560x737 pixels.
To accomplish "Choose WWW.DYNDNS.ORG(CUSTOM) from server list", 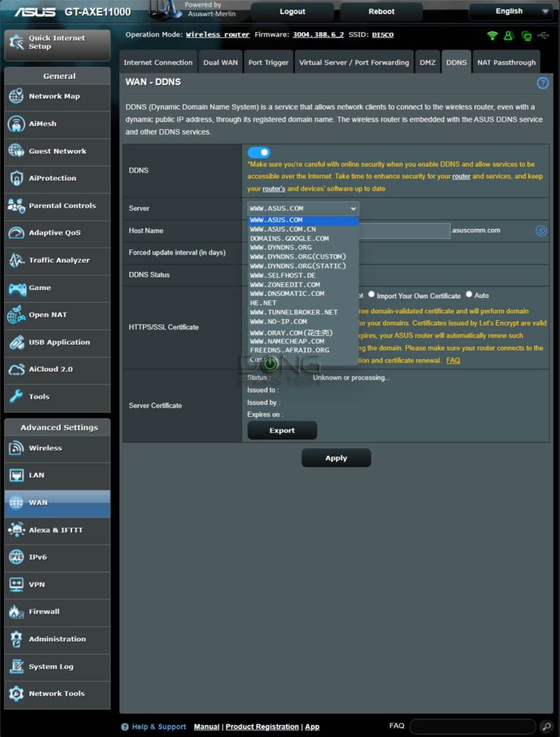I will pyautogui.click(x=303, y=257).
